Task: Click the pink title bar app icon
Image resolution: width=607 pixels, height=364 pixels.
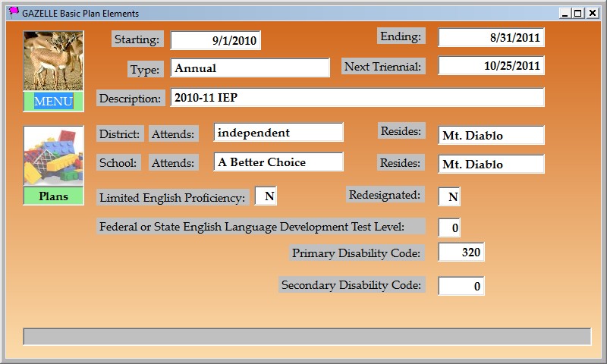Action: pos(13,13)
